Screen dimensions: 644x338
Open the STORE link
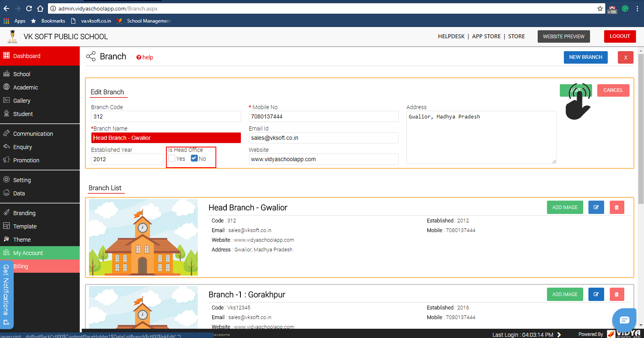pyautogui.click(x=516, y=36)
